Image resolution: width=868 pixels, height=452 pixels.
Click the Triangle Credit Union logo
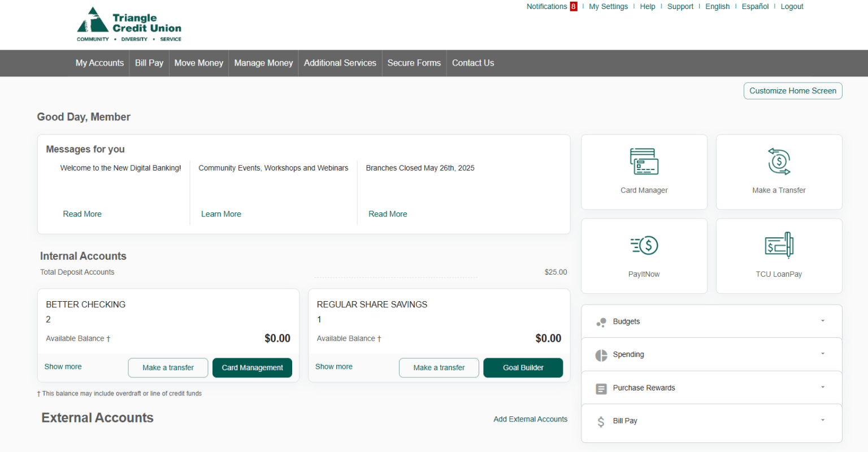(129, 24)
